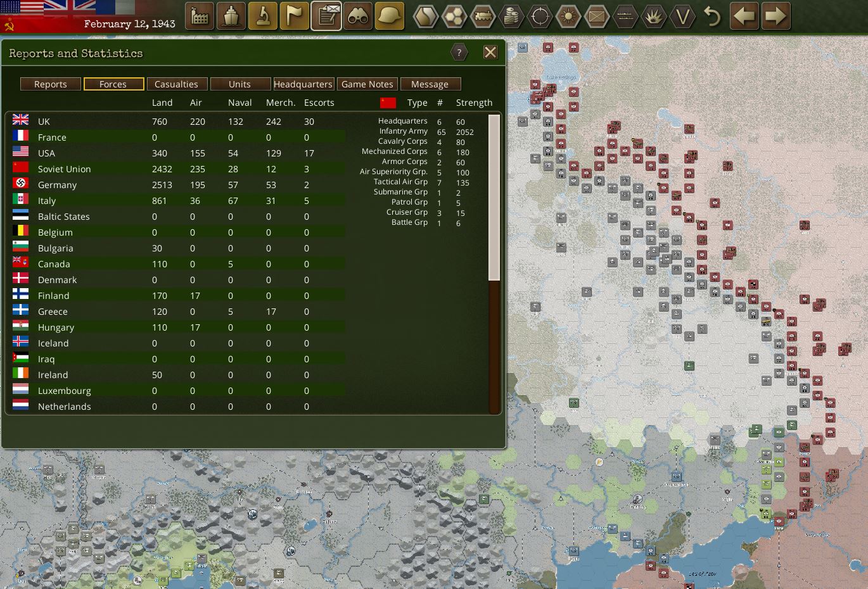
Task: Click the V victory hex icon
Action: point(682,16)
